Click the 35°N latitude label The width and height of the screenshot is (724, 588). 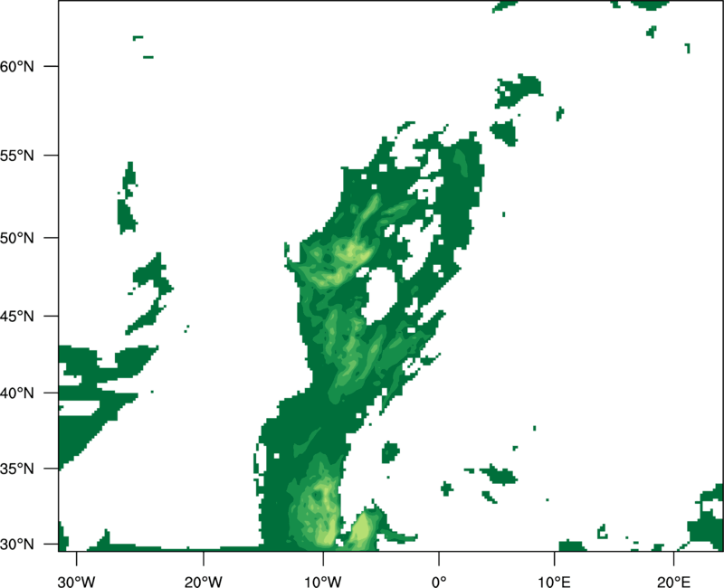pos(16,469)
